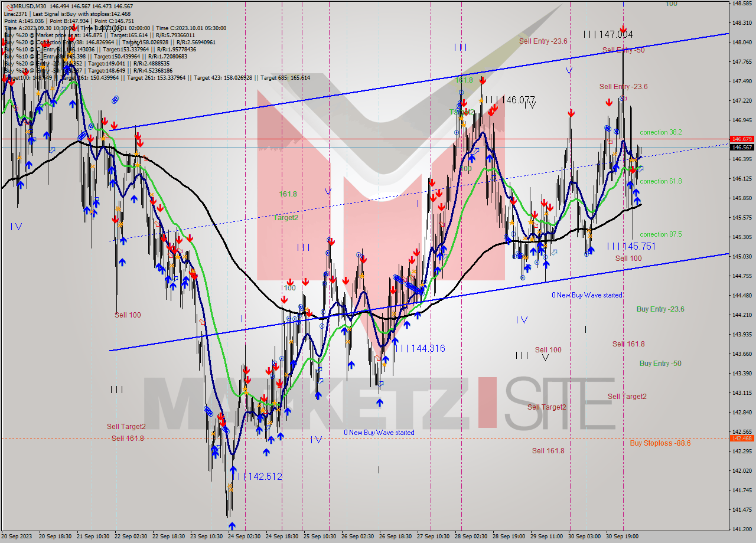Click the 'I I I 145.751' wave label
Image resolution: width=756 pixels, height=543 pixels.
click(x=631, y=246)
